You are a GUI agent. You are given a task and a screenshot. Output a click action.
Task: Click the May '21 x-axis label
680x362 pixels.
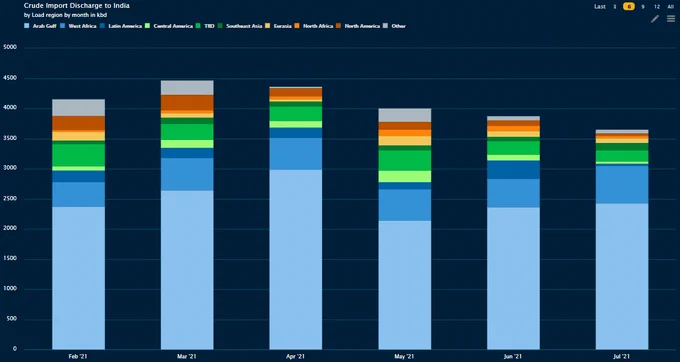pos(404,356)
